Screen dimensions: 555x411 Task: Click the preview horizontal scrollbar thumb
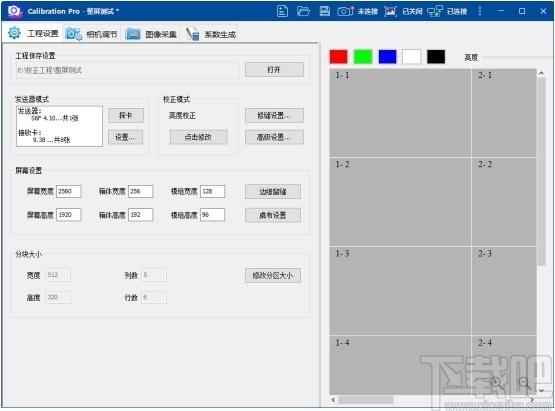(x=366, y=400)
